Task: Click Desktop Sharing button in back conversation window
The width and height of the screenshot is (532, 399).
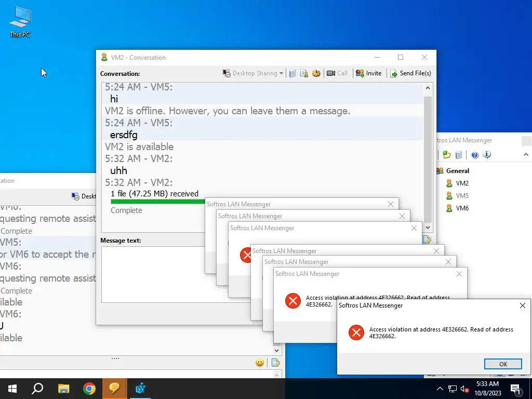Action: click(x=84, y=196)
